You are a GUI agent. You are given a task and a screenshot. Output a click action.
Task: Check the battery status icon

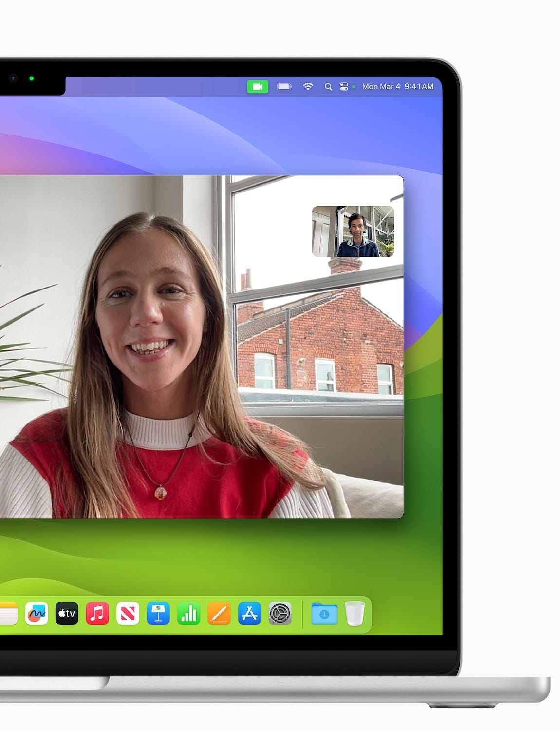point(284,87)
